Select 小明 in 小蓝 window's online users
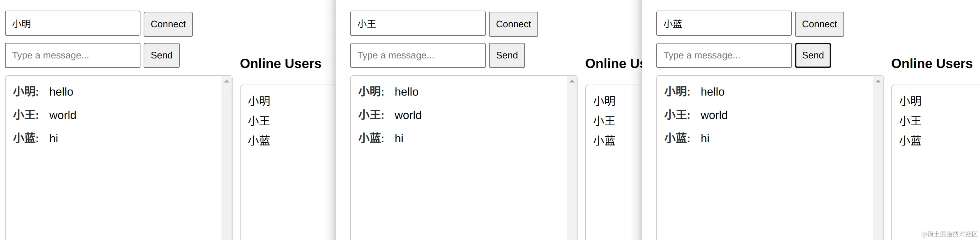980x240 pixels. coord(910,101)
